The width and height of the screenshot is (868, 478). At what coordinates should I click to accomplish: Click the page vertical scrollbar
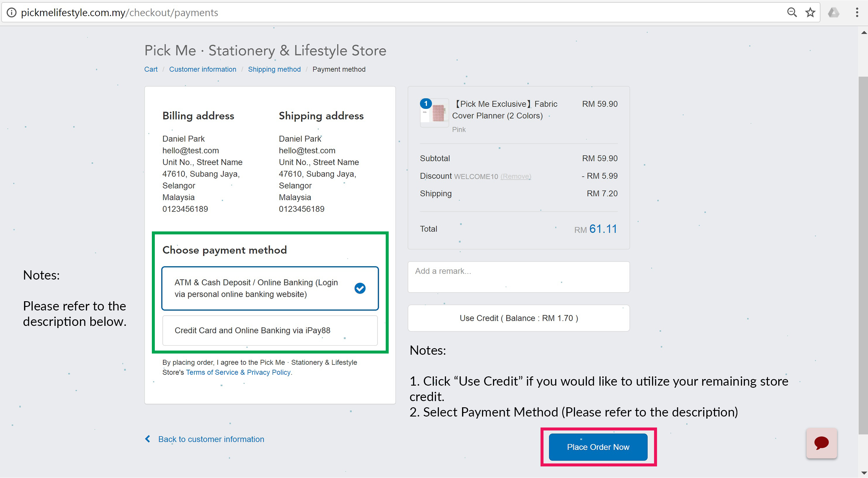click(863, 255)
